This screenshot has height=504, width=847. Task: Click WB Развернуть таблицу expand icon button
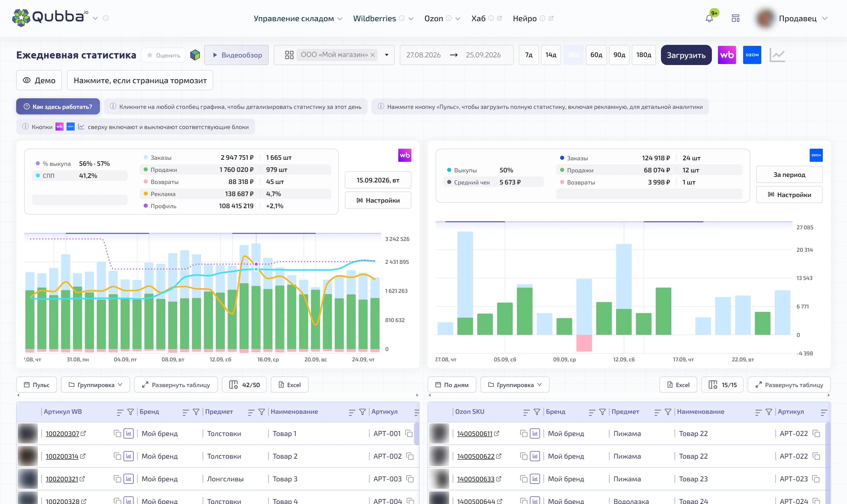[x=176, y=385]
